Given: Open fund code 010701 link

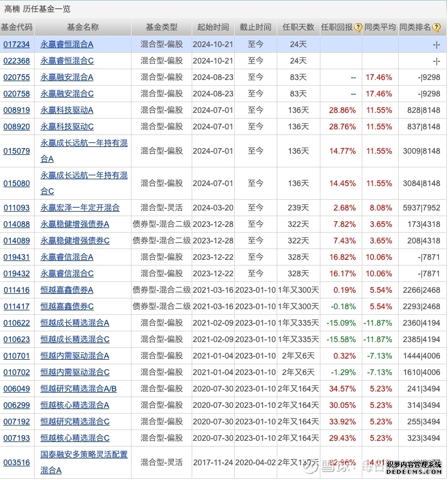Looking at the screenshot, I should (x=16, y=356).
